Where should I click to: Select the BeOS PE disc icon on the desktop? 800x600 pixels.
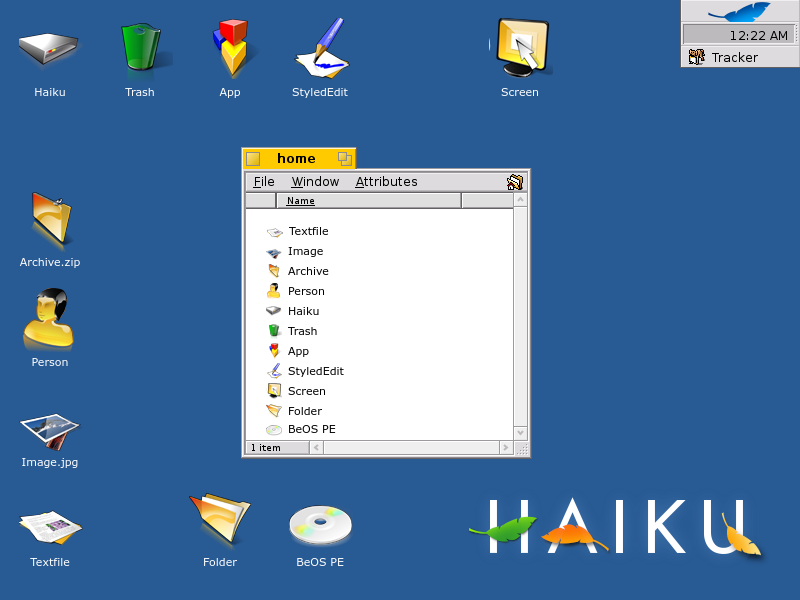coord(320,524)
